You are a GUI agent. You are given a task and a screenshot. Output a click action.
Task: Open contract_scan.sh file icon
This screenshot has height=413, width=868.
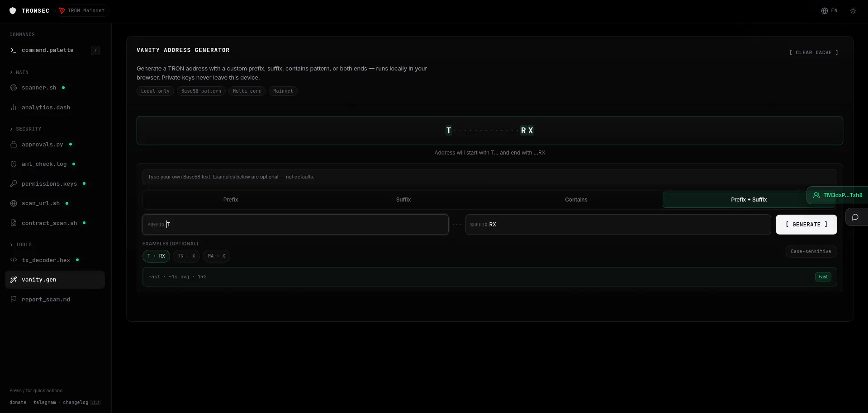(x=14, y=223)
